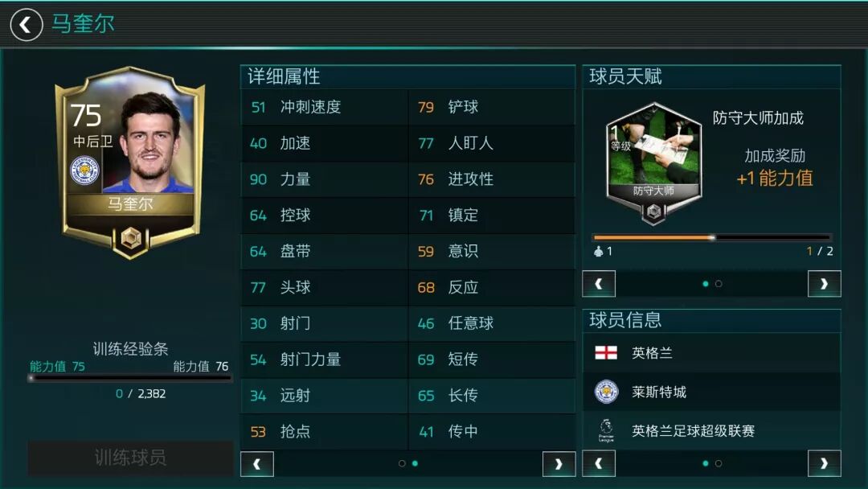The height and width of the screenshot is (489, 868).
Task: Tap the hexagon emblem below the player card
Action: (x=131, y=239)
